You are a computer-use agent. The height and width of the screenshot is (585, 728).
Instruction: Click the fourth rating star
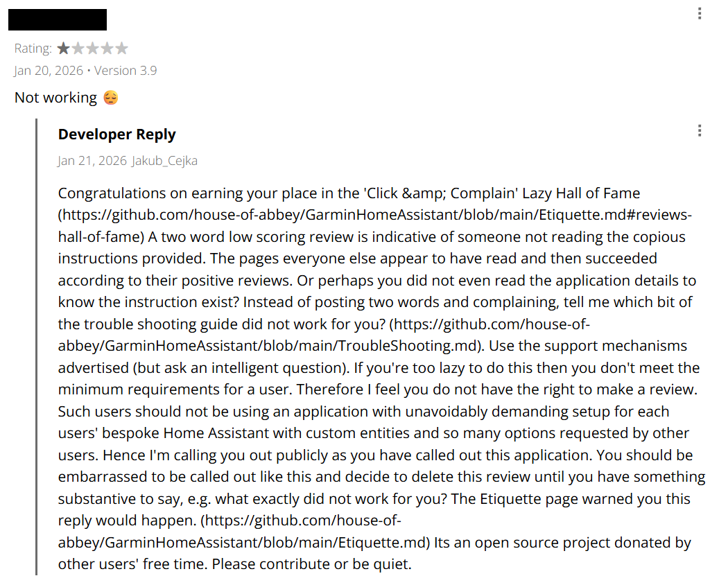[107, 49]
